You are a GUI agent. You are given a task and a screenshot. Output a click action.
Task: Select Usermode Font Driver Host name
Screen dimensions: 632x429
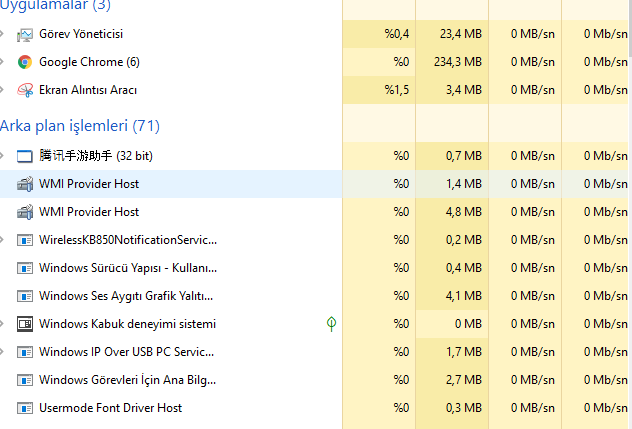point(110,408)
